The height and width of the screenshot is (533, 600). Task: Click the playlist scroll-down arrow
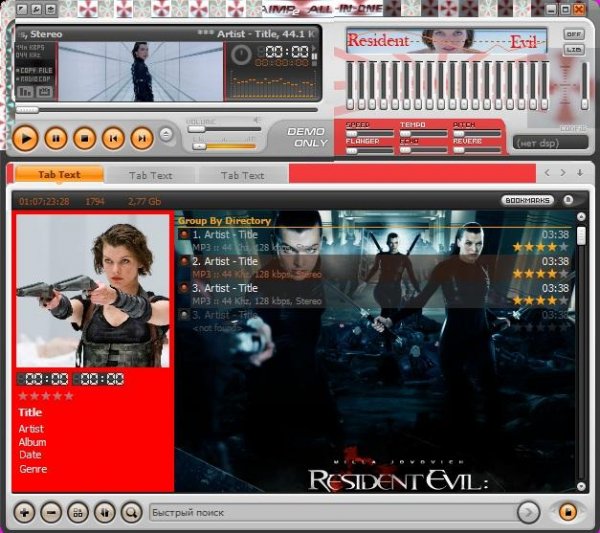[581, 486]
